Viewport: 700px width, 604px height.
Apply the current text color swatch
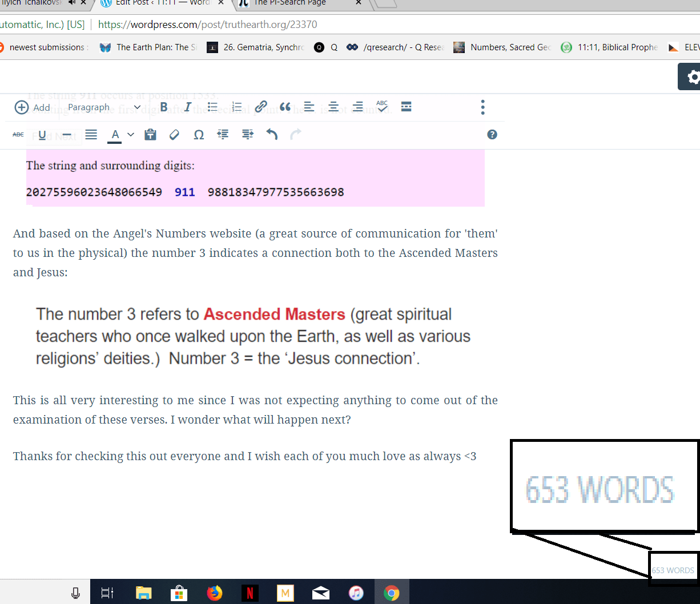(115, 135)
